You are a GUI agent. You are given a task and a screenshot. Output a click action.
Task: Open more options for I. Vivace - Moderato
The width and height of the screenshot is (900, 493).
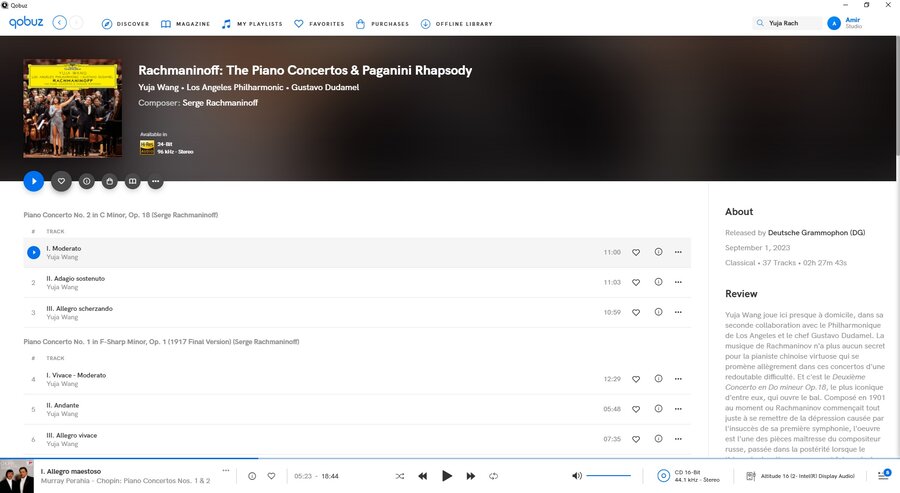coord(678,379)
